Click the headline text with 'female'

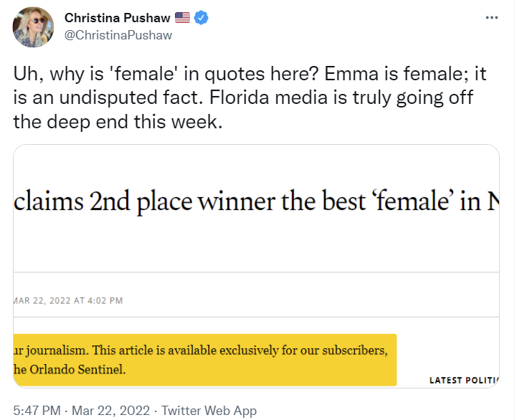(x=256, y=201)
